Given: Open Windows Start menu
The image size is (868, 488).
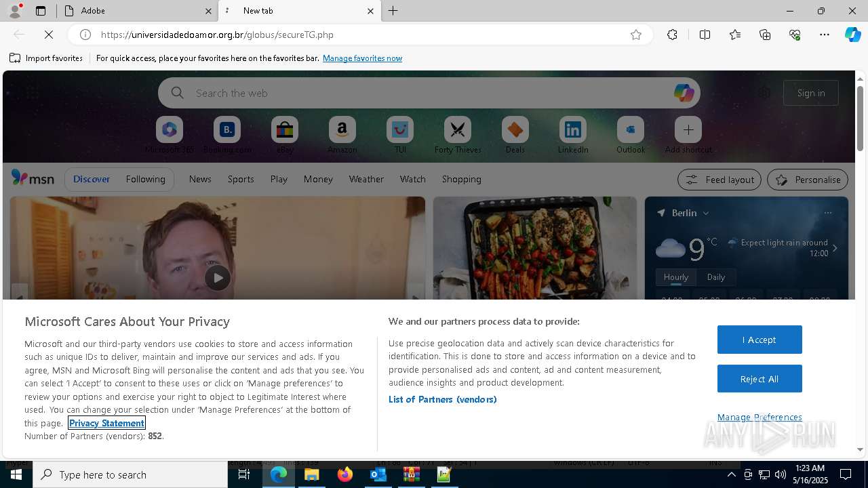Looking at the screenshot, I should pos(16,474).
